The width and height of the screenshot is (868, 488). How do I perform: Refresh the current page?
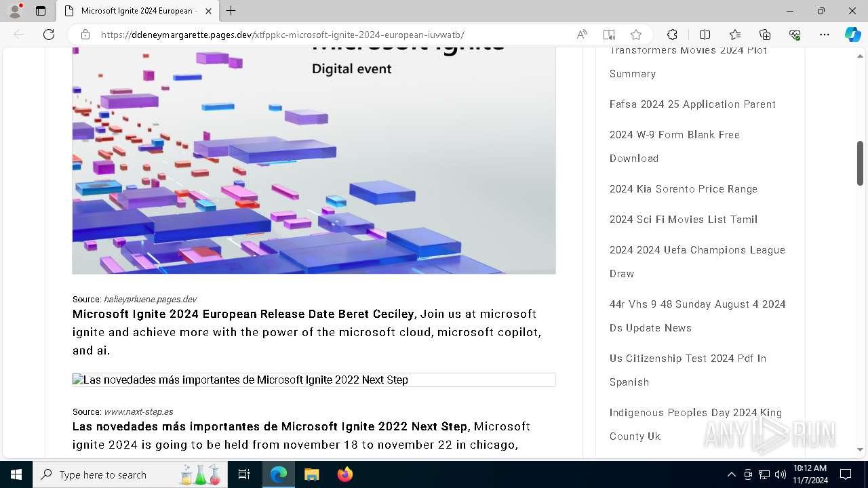(x=49, y=35)
